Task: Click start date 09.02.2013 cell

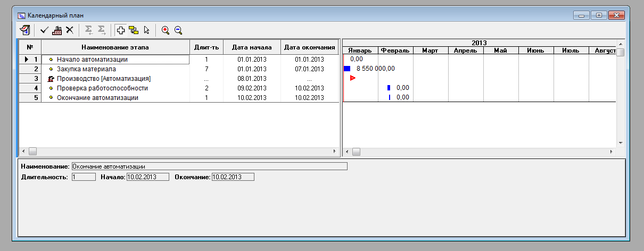Action: coord(252,88)
